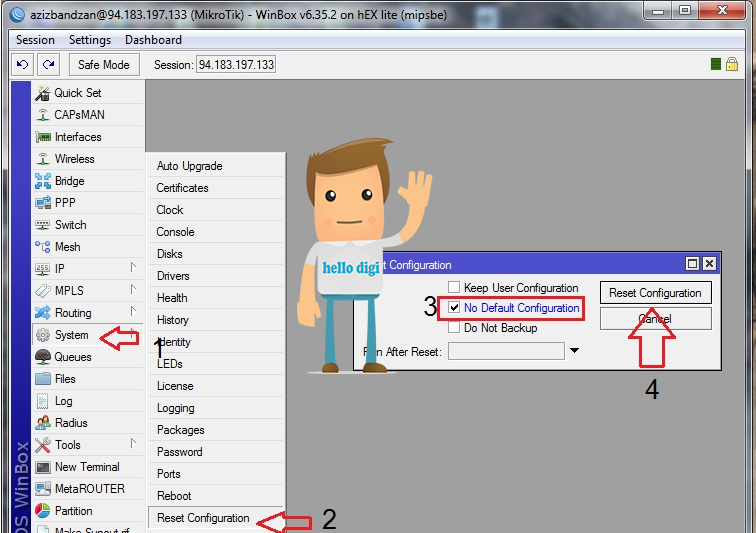Click the Switch icon

42,225
